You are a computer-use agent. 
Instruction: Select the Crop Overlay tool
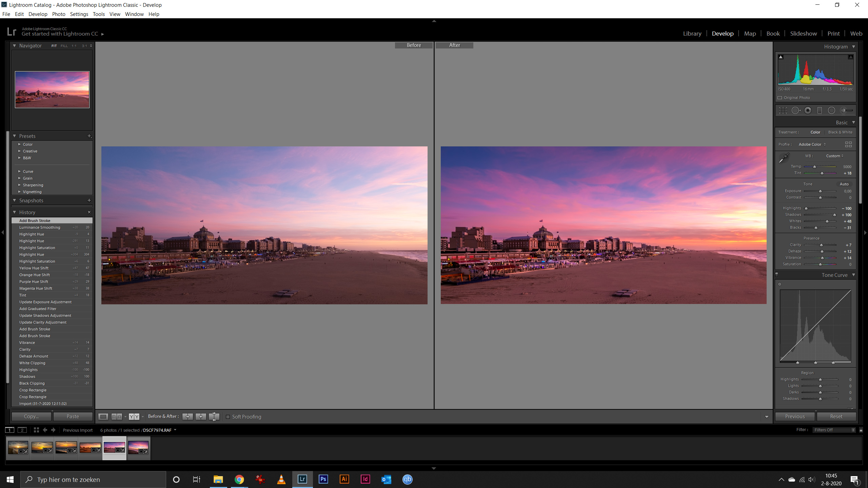(x=783, y=110)
